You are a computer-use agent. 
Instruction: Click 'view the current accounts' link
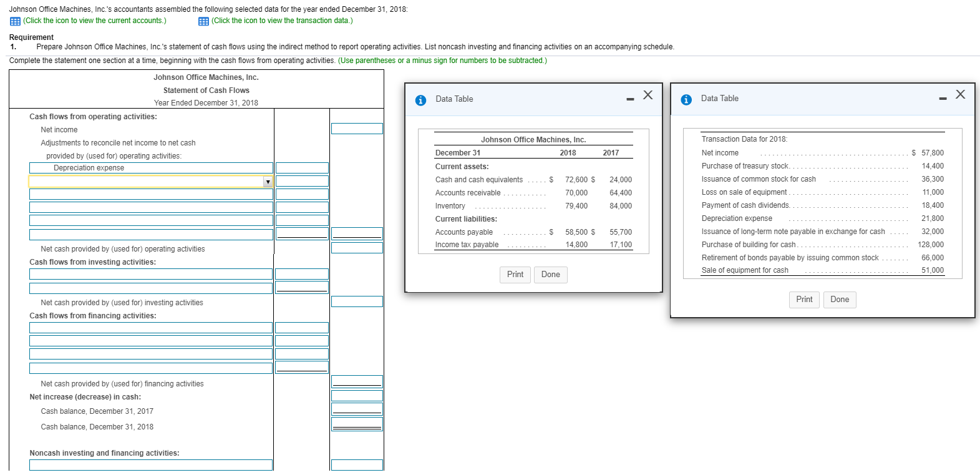pyautogui.click(x=95, y=21)
